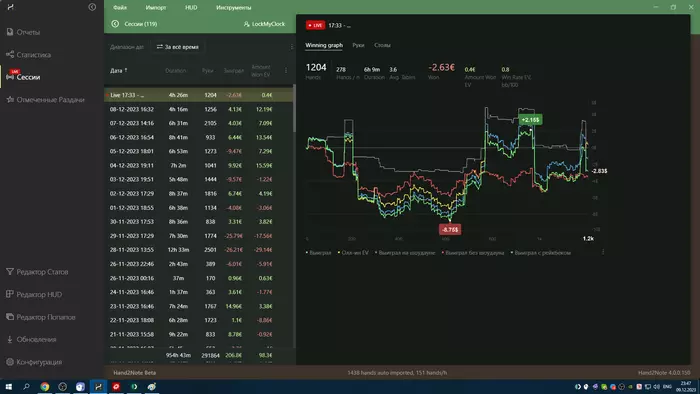
Task: Toggle Выиграл с рейкбеком legend series
Action: pos(541,253)
